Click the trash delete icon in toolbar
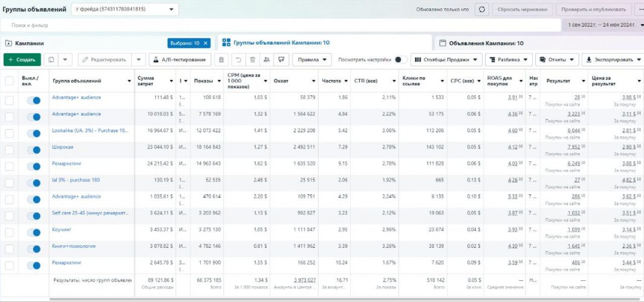This screenshot has width=644, height=302. [x=252, y=60]
